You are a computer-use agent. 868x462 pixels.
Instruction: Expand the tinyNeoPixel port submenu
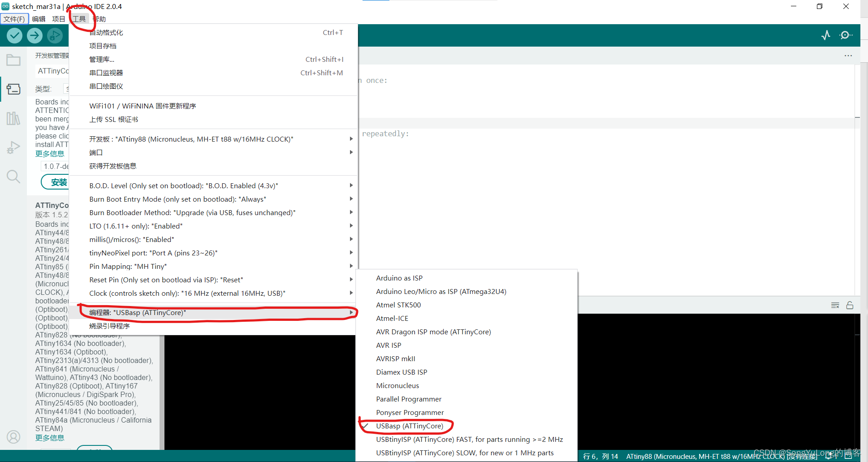pos(213,253)
